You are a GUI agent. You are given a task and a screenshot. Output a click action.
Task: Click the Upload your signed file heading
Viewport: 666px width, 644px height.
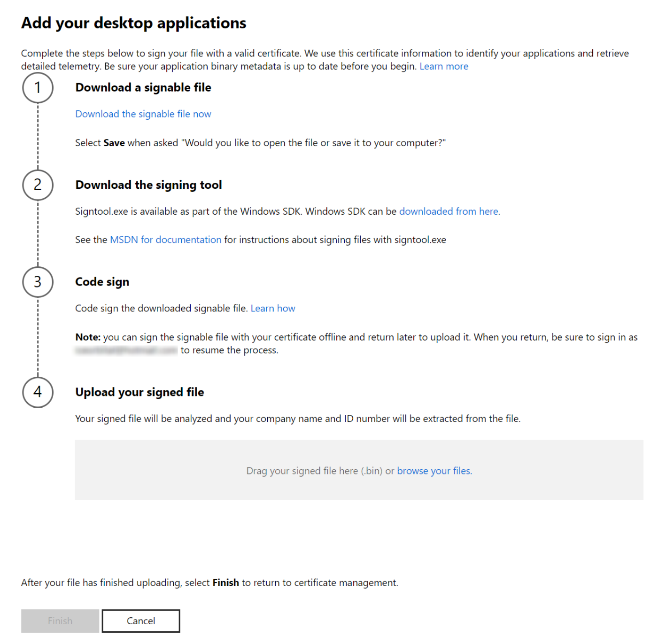[139, 392]
